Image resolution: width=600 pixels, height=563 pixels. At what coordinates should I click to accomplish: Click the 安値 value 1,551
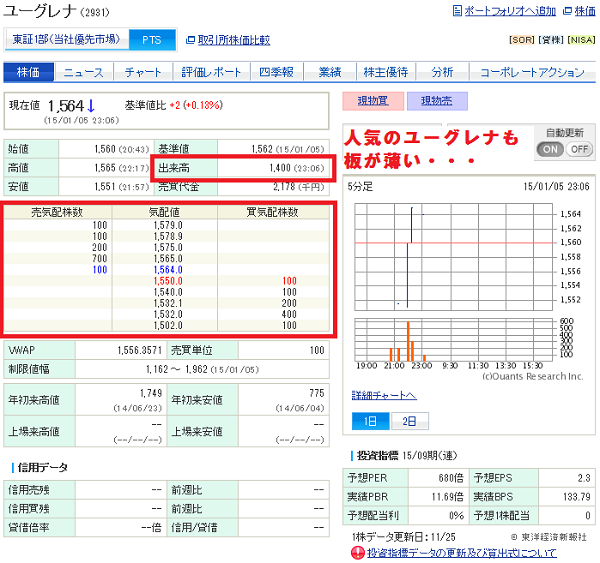105,186
